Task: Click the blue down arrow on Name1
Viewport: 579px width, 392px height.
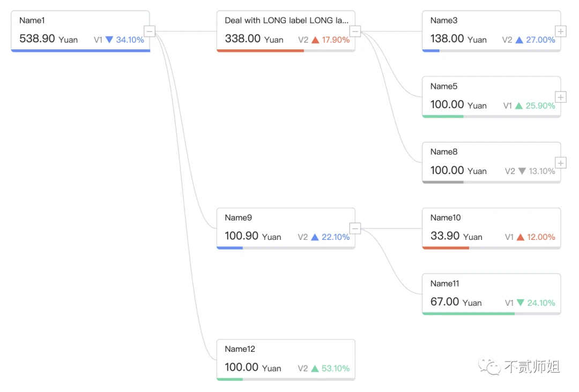Action: 109,40
